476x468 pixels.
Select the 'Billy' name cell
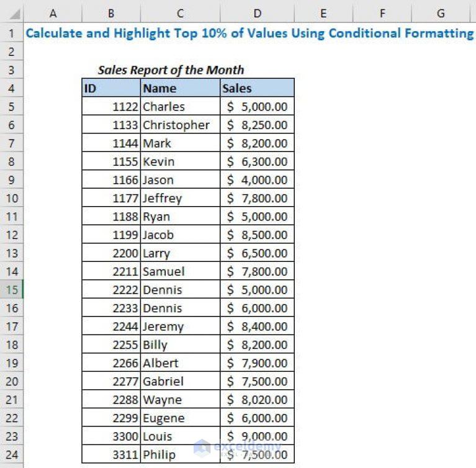point(181,344)
